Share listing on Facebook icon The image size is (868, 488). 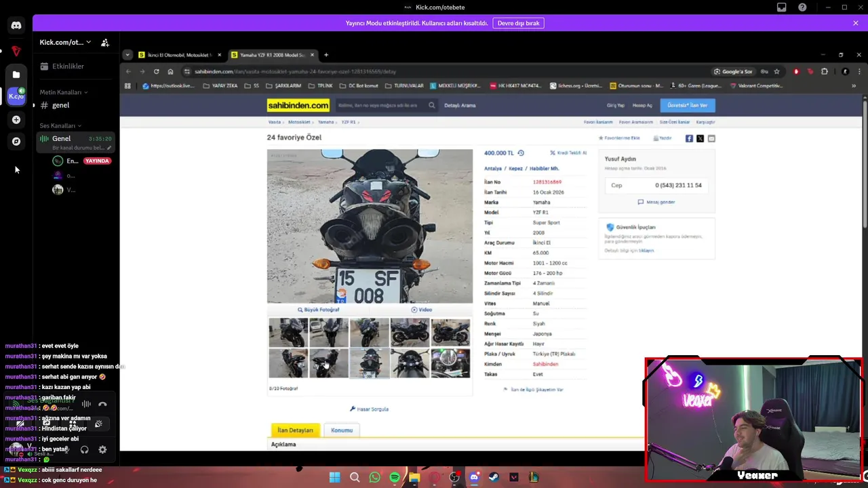689,138
